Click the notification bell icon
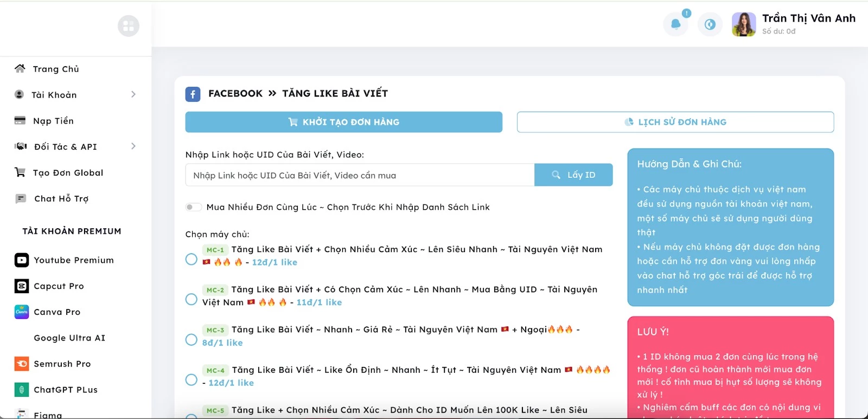Viewport: 868px width, 419px height. (675, 24)
